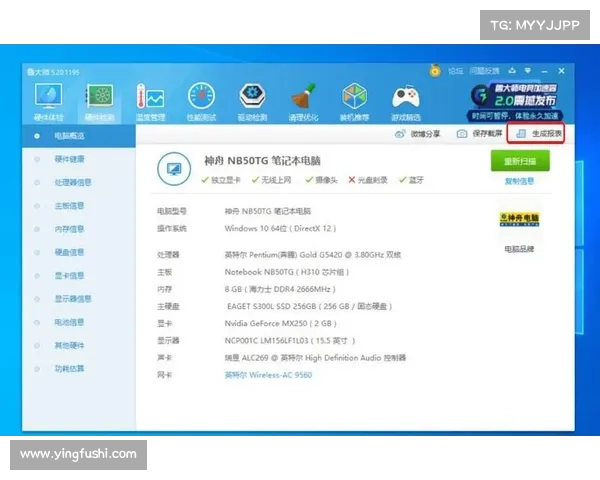The image size is (600, 480).
Task: Click the 复制信息 copy info link
Action: 519,181
